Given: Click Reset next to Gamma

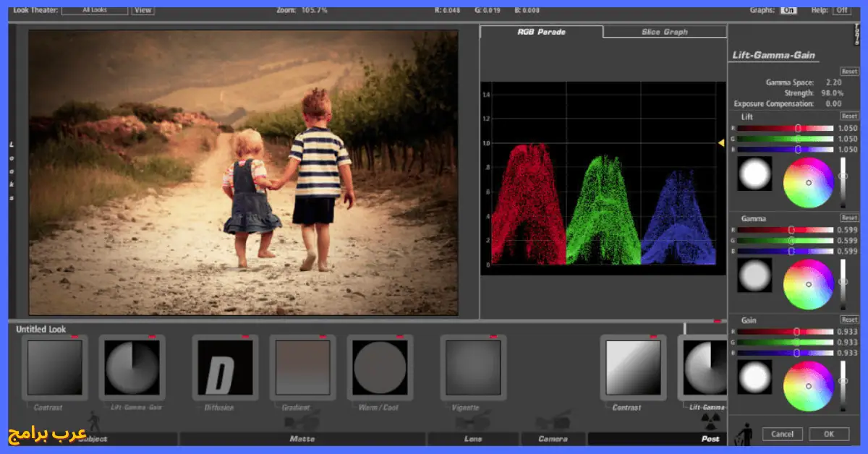Looking at the screenshot, I should (849, 218).
